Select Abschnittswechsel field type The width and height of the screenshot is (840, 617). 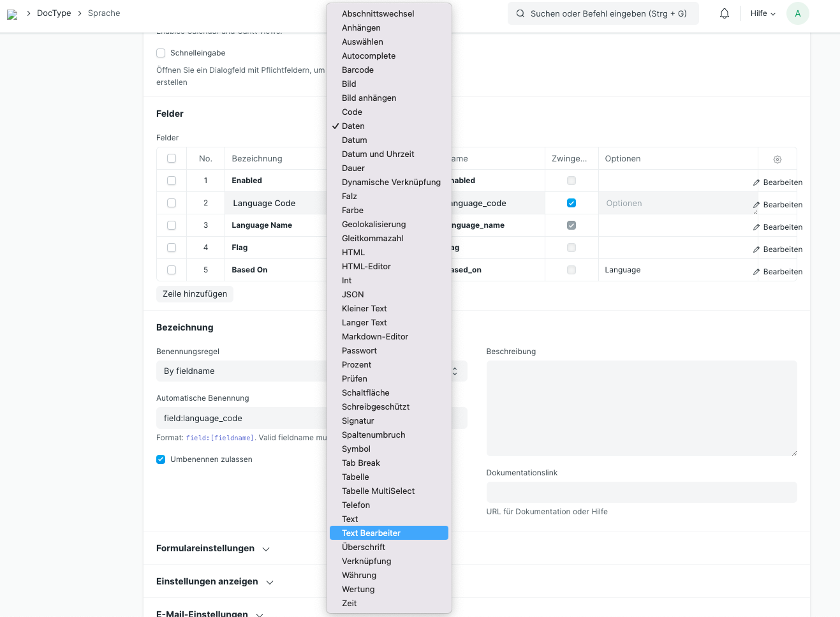(x=389, y=13)
